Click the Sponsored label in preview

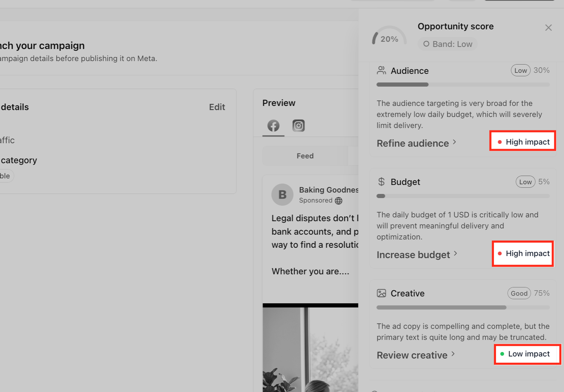coord(316,200)
